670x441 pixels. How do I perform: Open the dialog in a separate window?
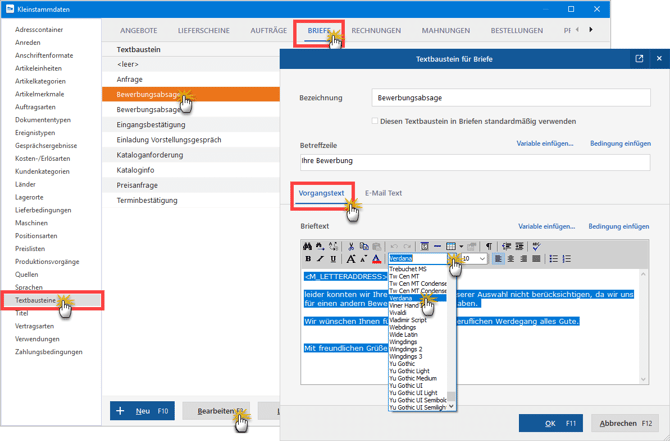point(639,59)
